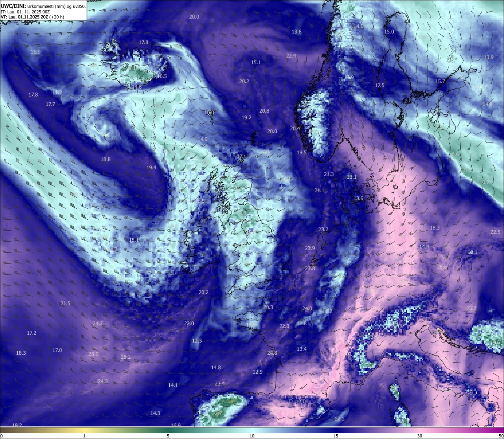Click the 14.8 value label
The height and width of the screenshot is (439, 504).
coord(216,367)
